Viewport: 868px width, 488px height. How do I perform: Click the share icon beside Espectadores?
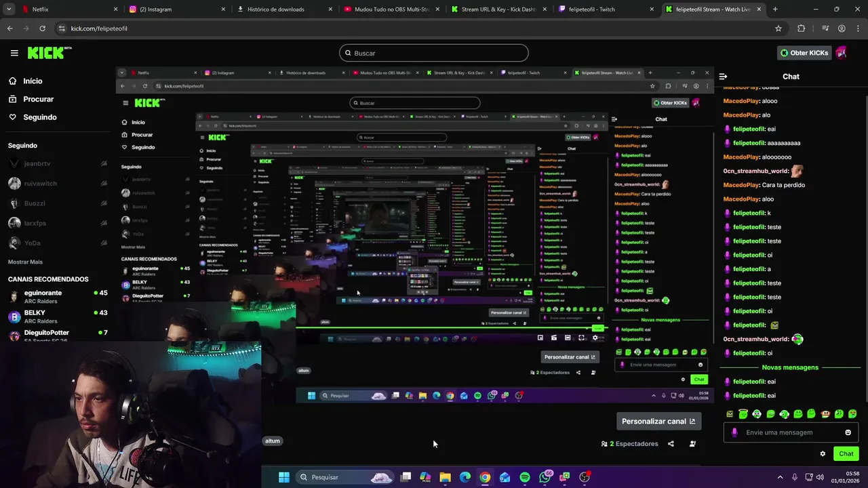click(671, 444)
